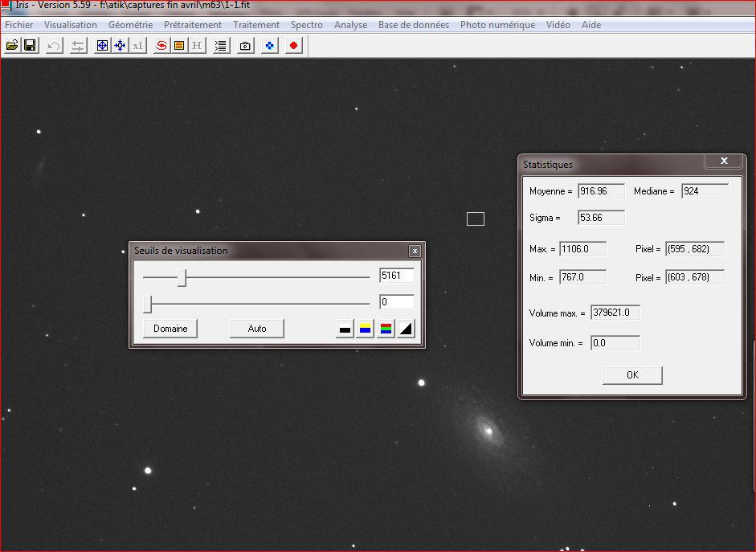Click the negative triangle palette icon

click(406, 329)
